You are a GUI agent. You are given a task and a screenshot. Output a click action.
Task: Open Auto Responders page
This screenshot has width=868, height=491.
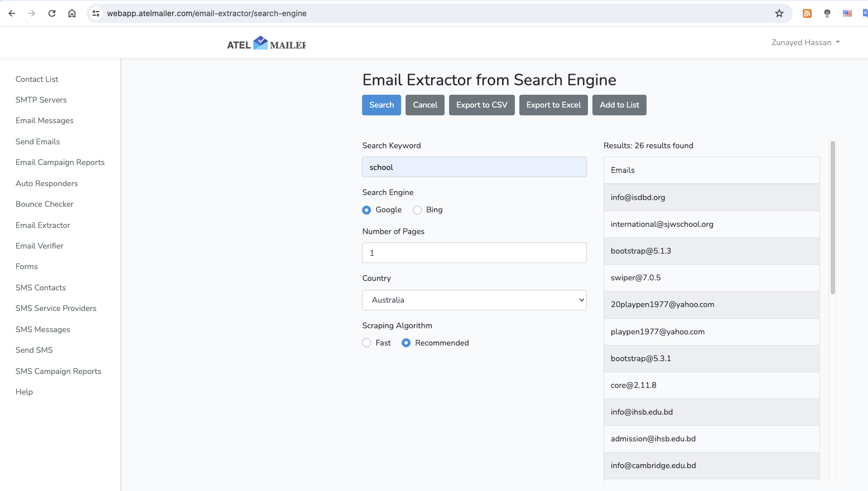(x=47, y=183)
